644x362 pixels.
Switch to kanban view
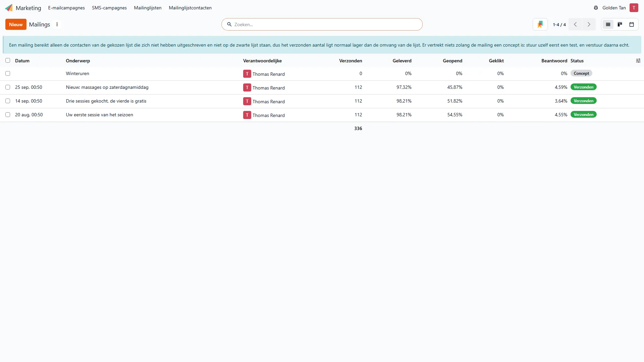point(620,24)
